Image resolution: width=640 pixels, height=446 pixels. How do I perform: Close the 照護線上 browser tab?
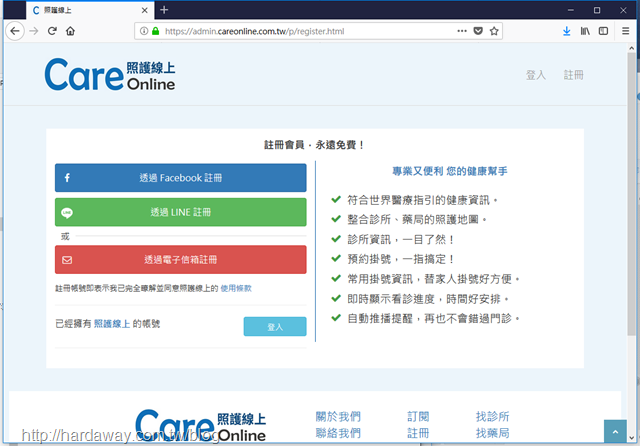click(x=144, y=10)
